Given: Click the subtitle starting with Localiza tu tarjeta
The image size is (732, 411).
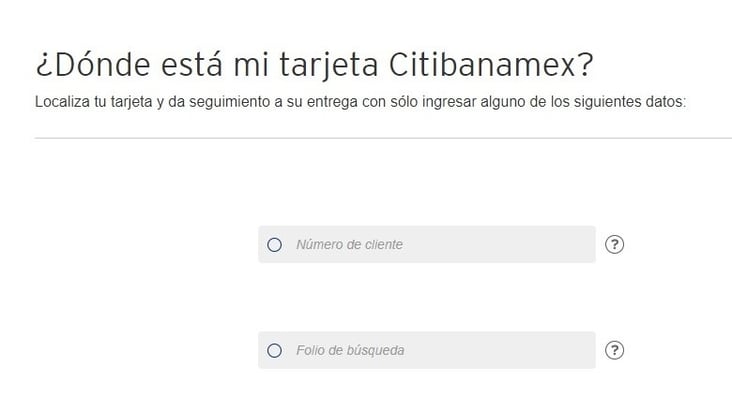Looking at the screenshot, I should [360, 102].
